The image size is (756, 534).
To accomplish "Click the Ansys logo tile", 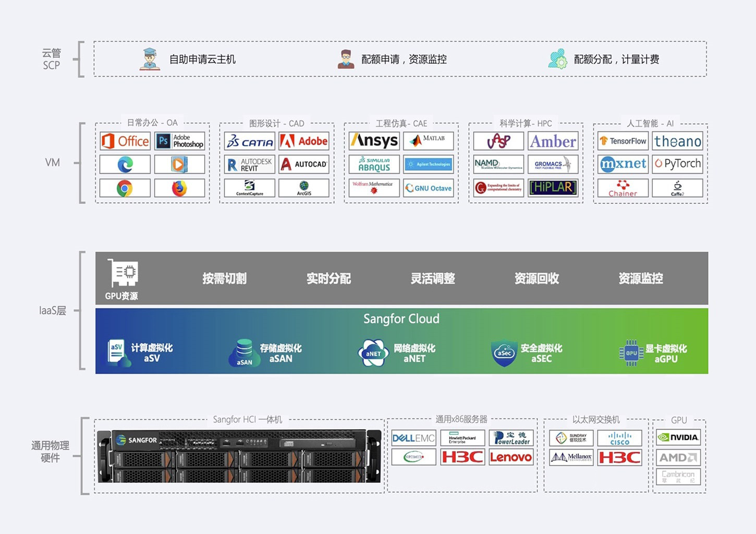I will click(374, 141).
